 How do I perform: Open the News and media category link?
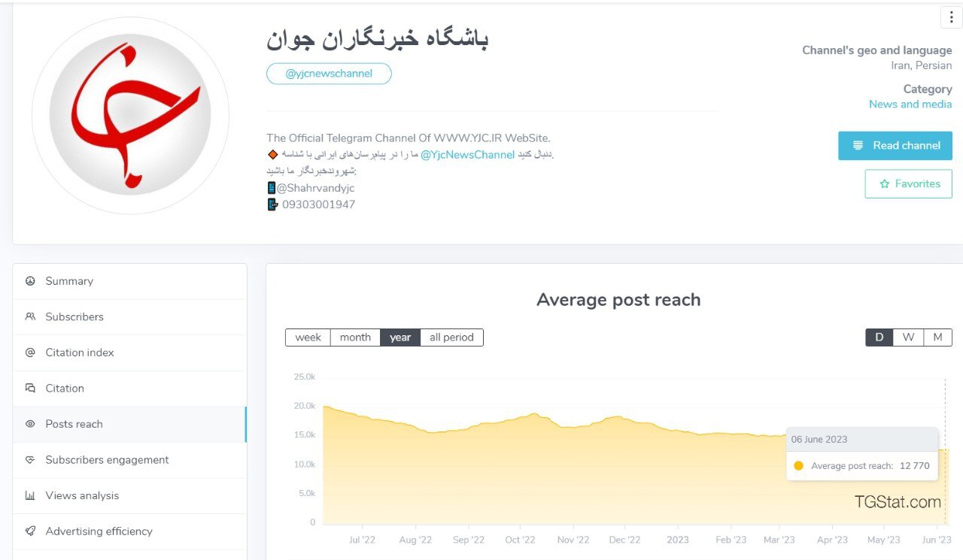[910, 104]
